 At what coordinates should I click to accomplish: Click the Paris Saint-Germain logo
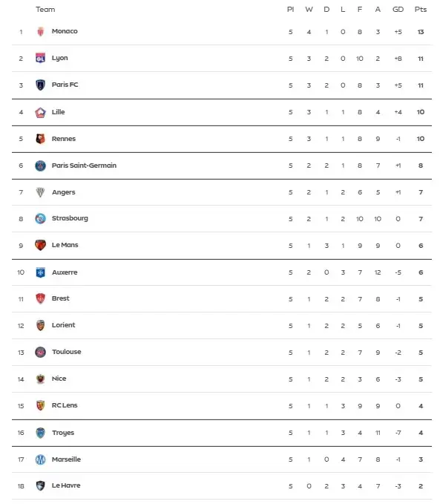(x=40, y=166)
